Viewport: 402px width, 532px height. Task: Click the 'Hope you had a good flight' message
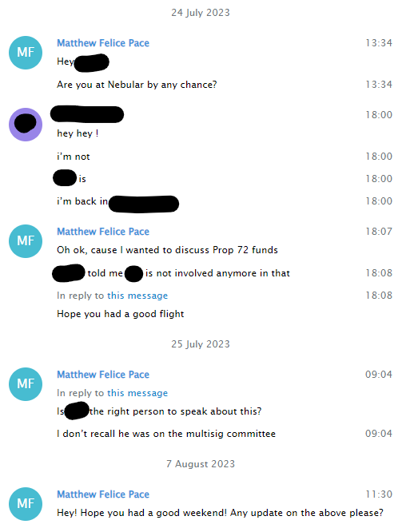pos(120,314)
